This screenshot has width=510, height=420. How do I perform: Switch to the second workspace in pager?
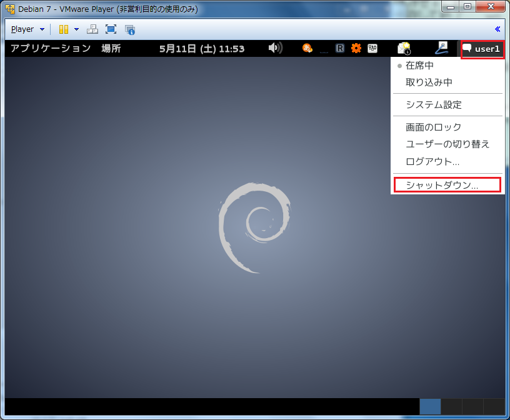coord(451,407)
